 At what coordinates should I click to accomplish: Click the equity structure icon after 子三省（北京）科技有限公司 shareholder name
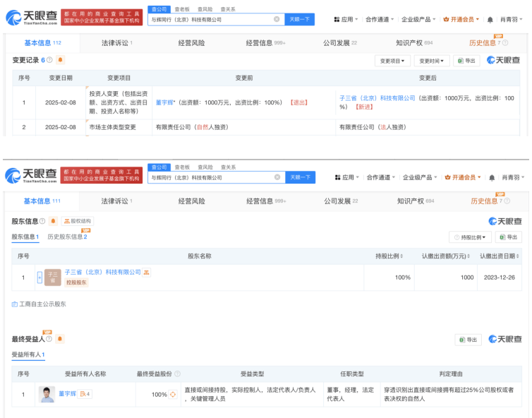coord(146,273)
